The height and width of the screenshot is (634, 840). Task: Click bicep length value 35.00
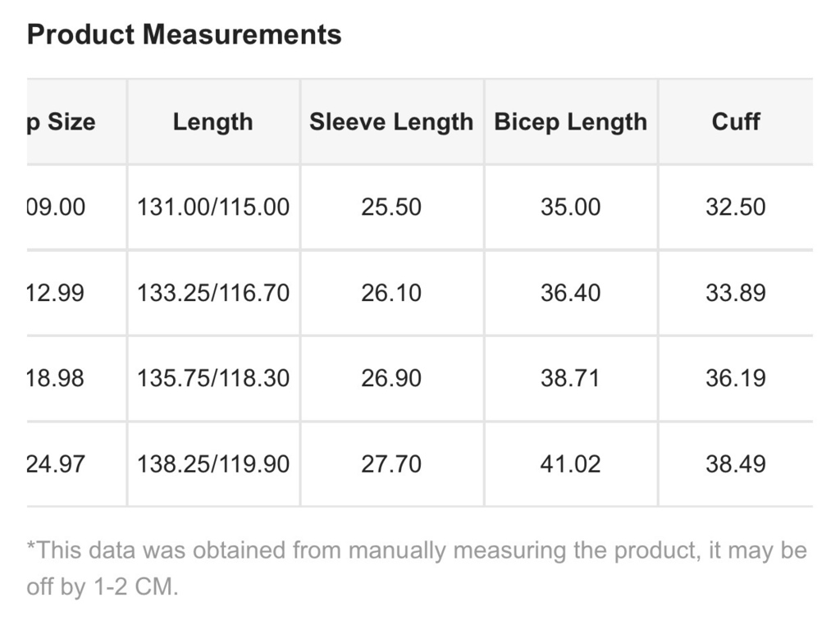[571, 208]
